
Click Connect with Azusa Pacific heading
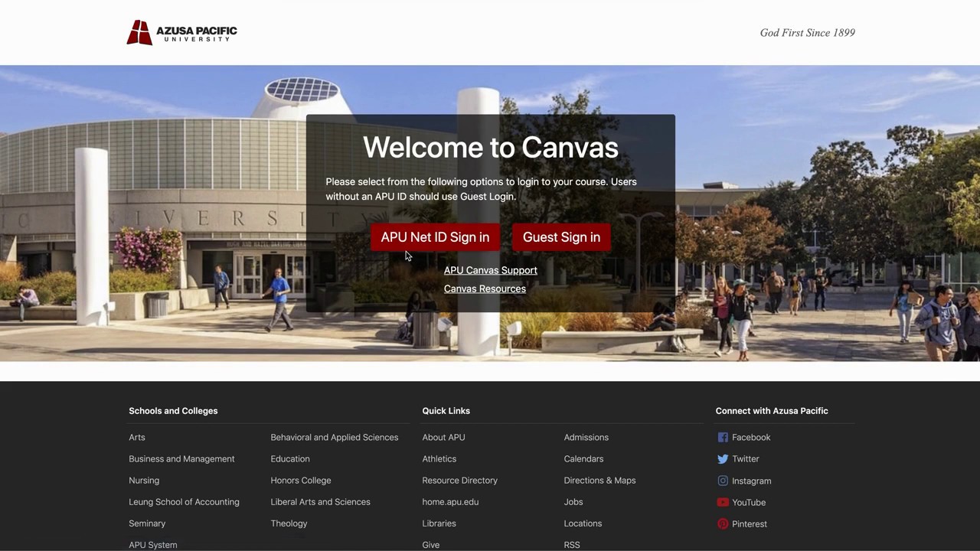click(772, 411)
